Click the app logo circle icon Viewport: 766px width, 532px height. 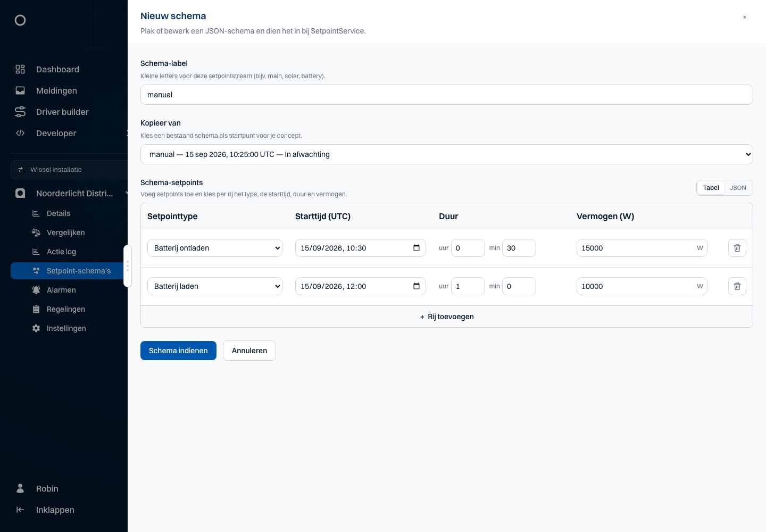click(20, 20)
